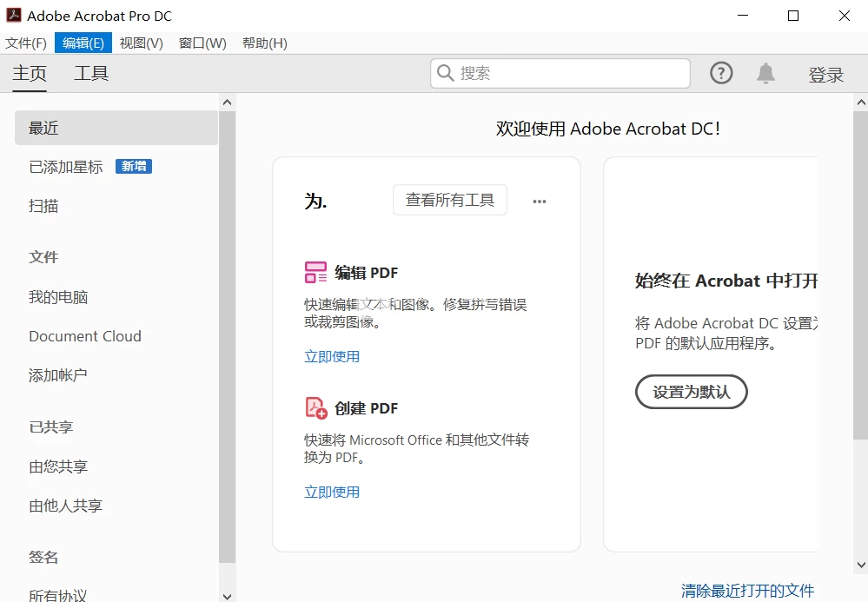This screenshot has height=602, width=868.
Task: Click 清除最近打开的文件 link
Action: click(x=745, y=590)
